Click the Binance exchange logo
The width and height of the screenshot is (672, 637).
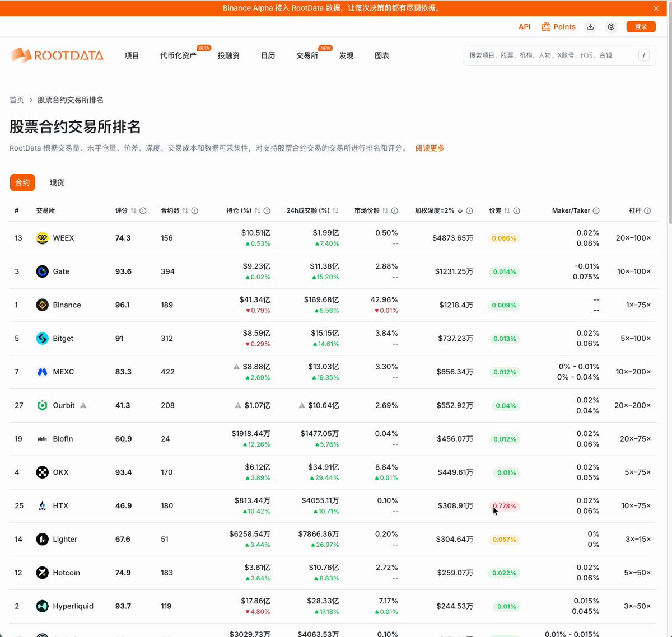(x=43, y=305)
